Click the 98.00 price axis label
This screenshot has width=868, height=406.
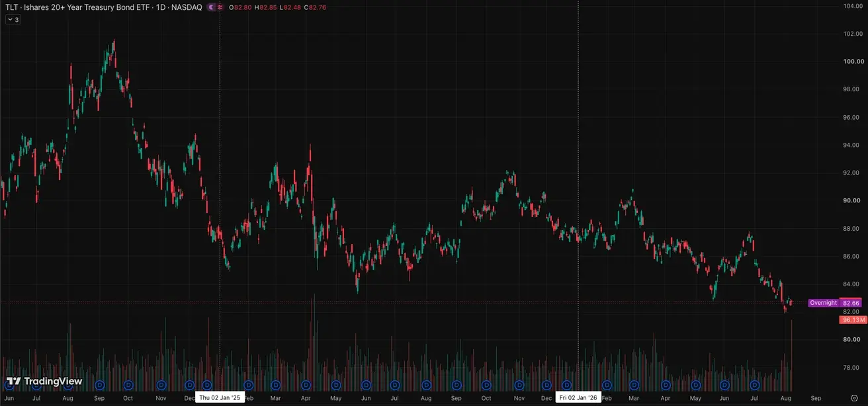(x=851, y=89)
